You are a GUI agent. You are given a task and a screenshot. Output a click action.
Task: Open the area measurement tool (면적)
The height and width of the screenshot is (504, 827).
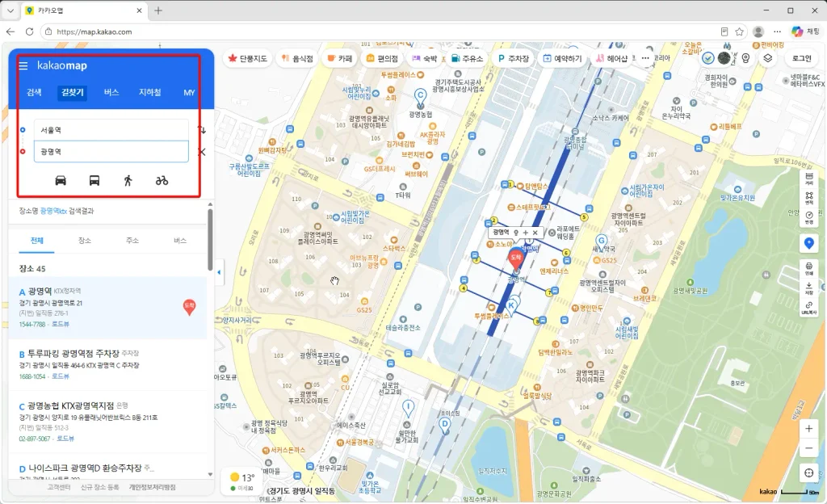tap(809, 198)
